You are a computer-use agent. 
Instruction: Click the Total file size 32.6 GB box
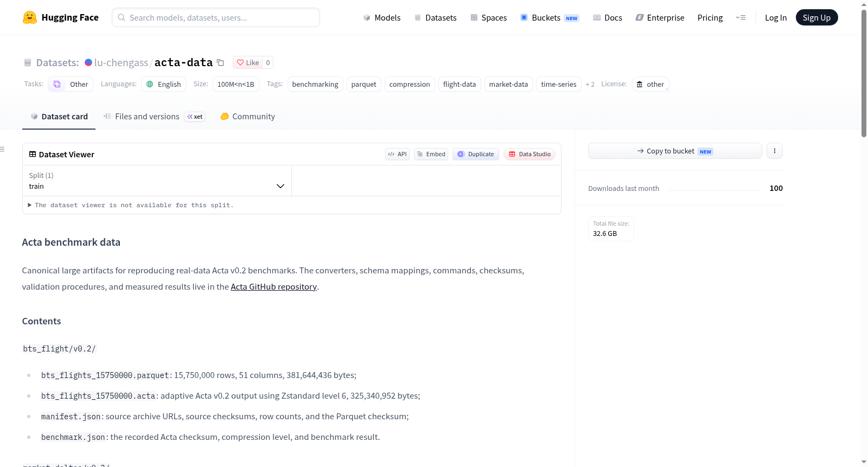(x=611, y=228)
